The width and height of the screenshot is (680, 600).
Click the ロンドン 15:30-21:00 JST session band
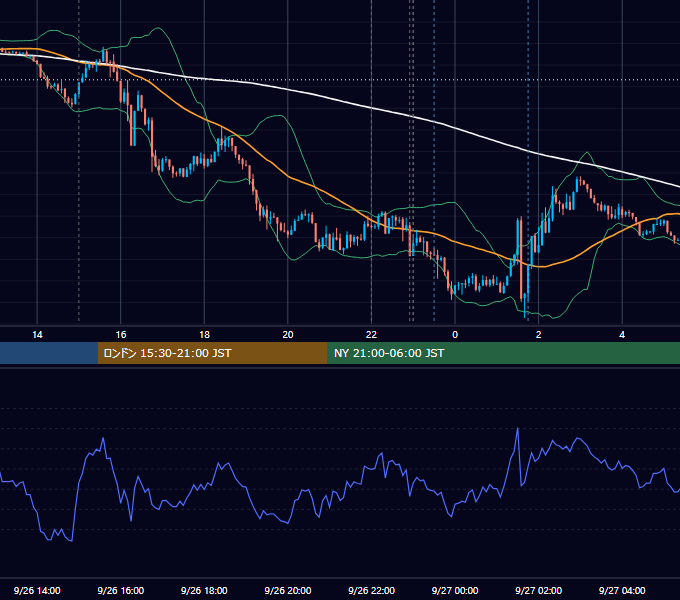(x=212, y=353)
